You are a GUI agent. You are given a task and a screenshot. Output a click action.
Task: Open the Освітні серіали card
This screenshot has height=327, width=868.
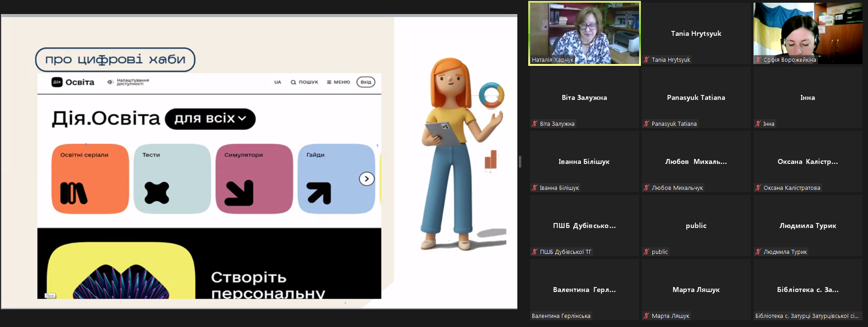click(x=90, y=178)
